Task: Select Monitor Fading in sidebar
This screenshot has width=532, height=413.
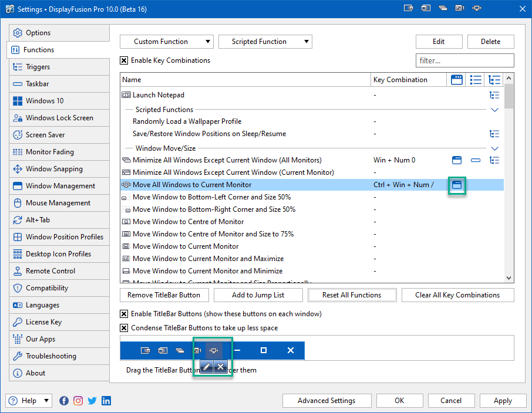Action: pos(59,151)
